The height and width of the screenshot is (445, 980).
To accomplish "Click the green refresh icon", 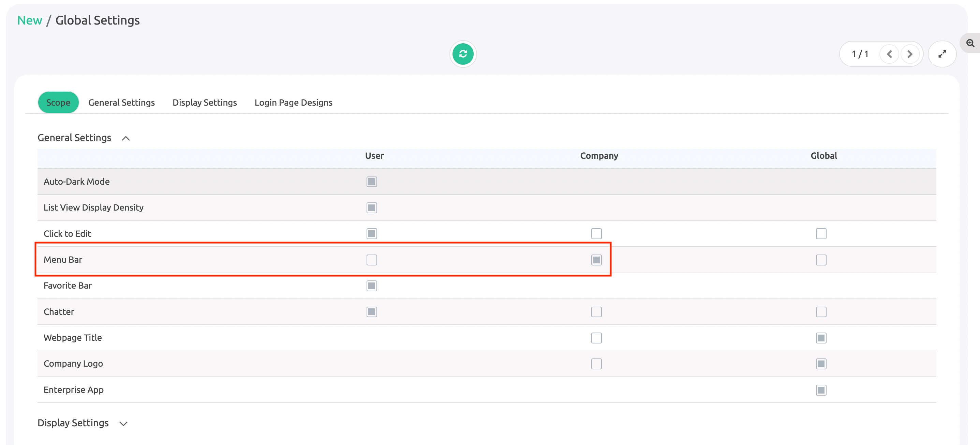I will click(x=463, y=54).
